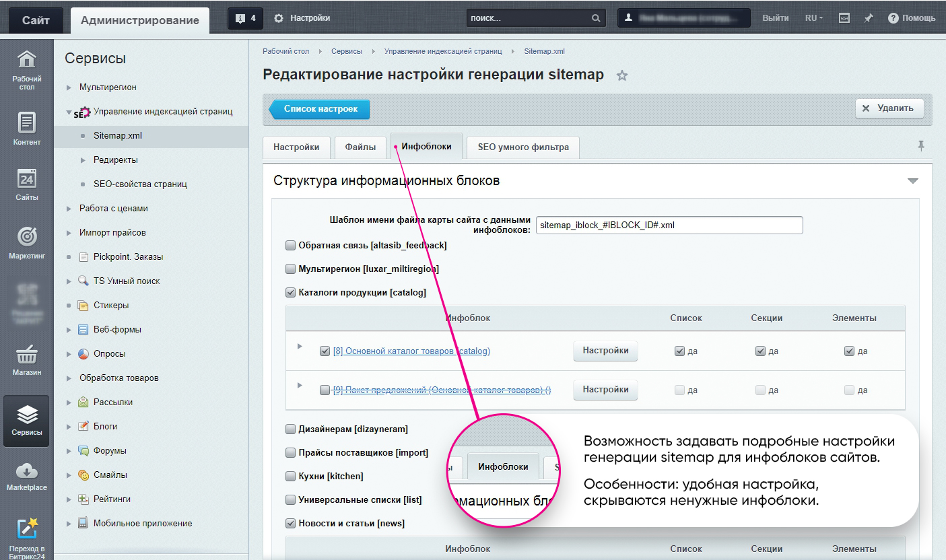Open the RU language dropdown
Viewport: 946px width, 560px height.
(813, 18)
